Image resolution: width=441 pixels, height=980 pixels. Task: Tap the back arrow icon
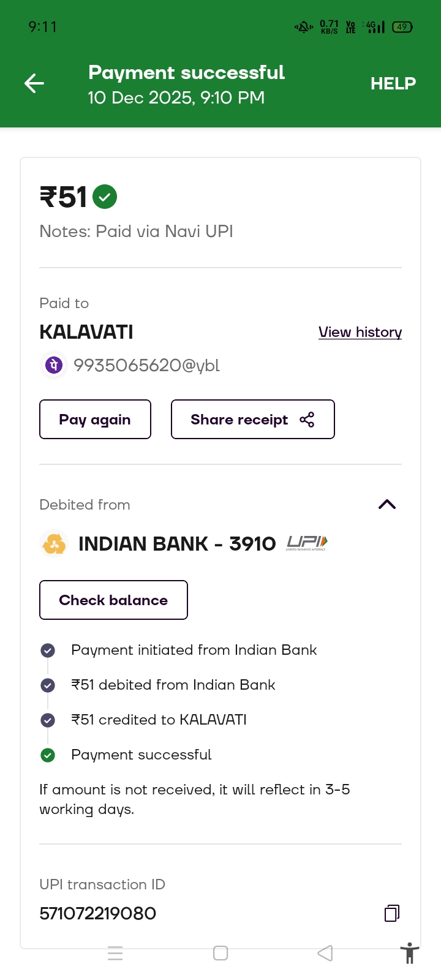34,83
